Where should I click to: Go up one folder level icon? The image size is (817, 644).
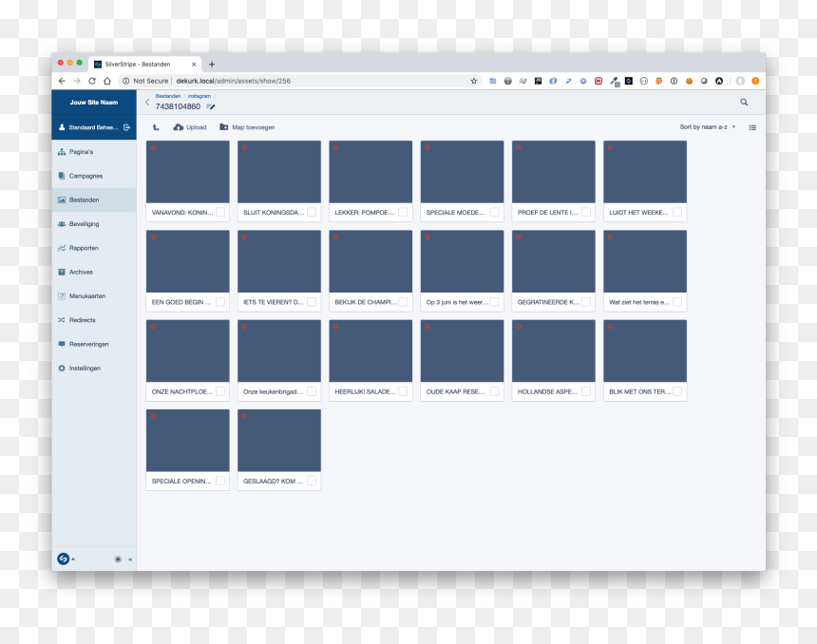click(156, 127)
